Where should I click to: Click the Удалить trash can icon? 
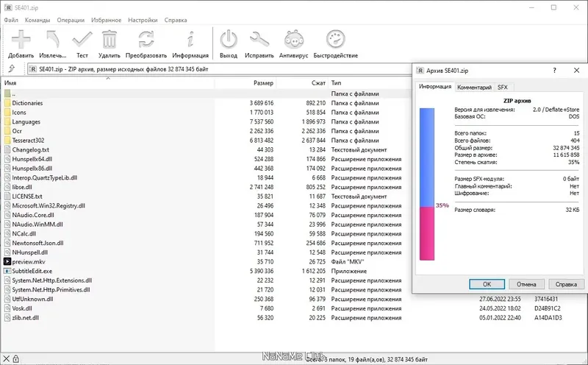109,40
